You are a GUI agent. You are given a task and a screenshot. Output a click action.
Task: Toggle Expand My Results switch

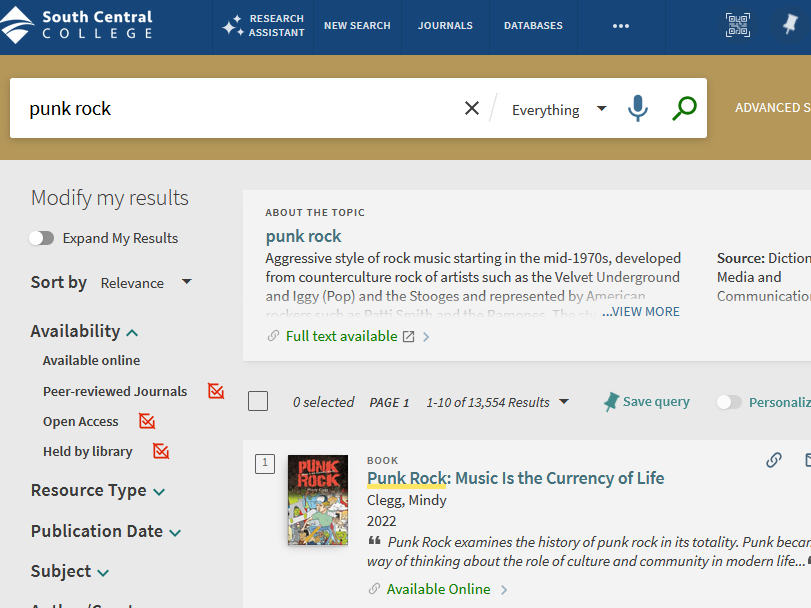click(x=42, y=238)
